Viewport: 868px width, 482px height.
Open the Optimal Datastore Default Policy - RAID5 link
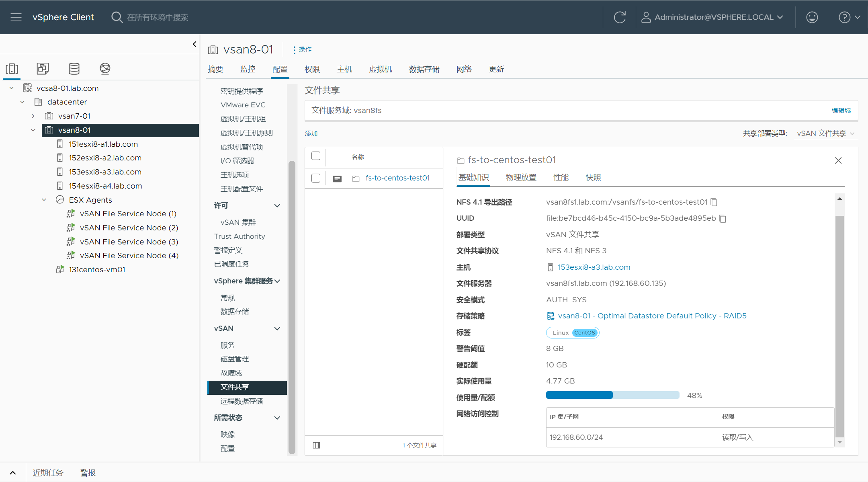(652, 316)
